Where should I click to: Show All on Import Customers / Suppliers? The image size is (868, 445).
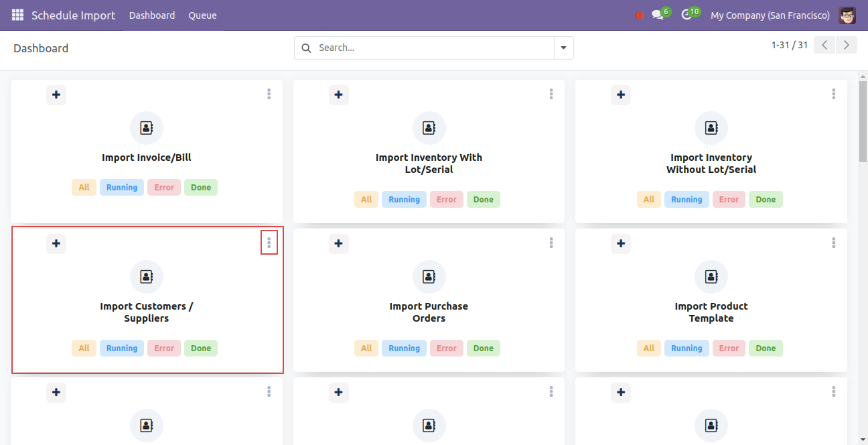84,348
